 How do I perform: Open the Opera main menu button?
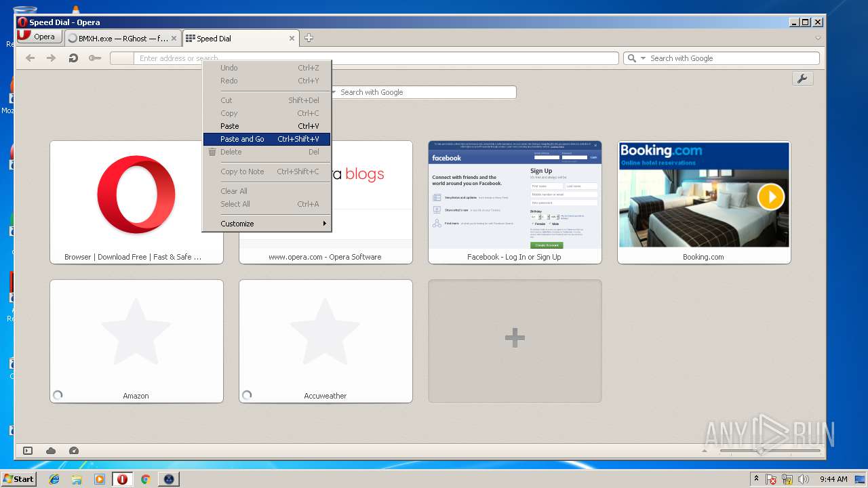pyautogui.click(x=38, y=37)
